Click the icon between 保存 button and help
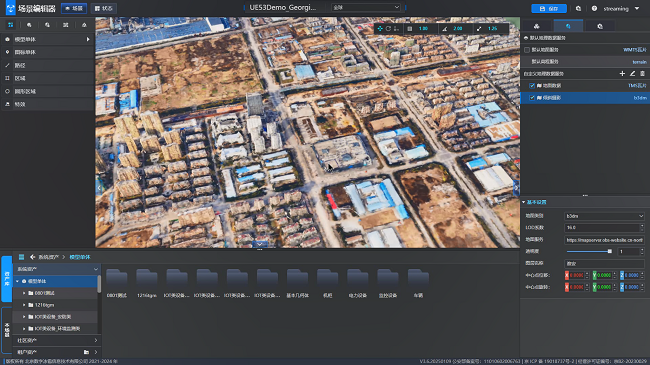 click(578, 8)
